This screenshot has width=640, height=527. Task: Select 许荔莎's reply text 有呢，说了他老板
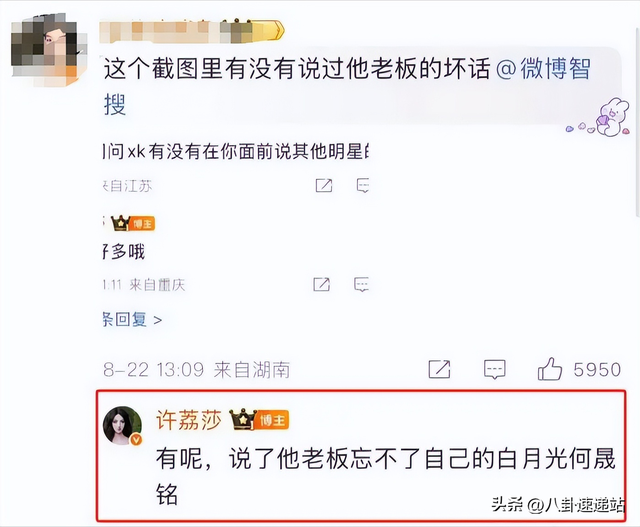point(386,476)
